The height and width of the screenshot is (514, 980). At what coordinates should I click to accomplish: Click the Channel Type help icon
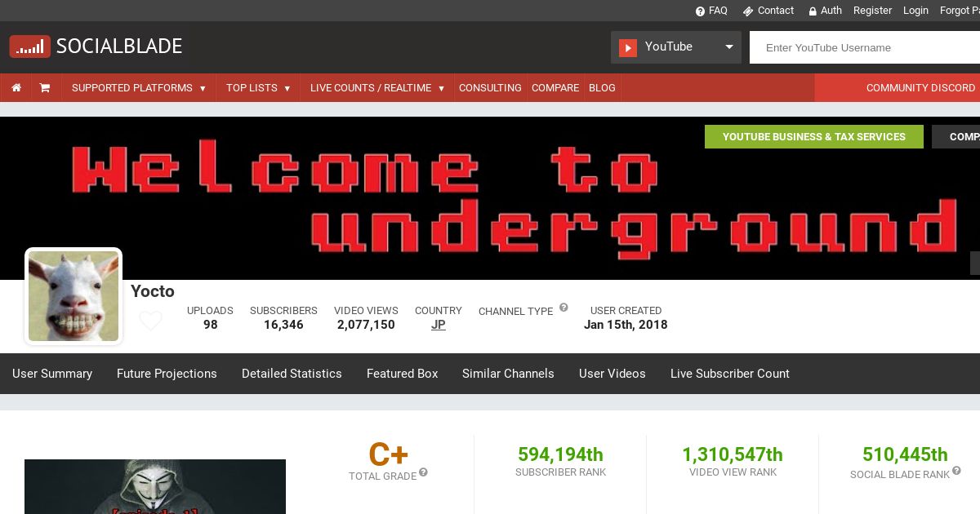point(563,308)
